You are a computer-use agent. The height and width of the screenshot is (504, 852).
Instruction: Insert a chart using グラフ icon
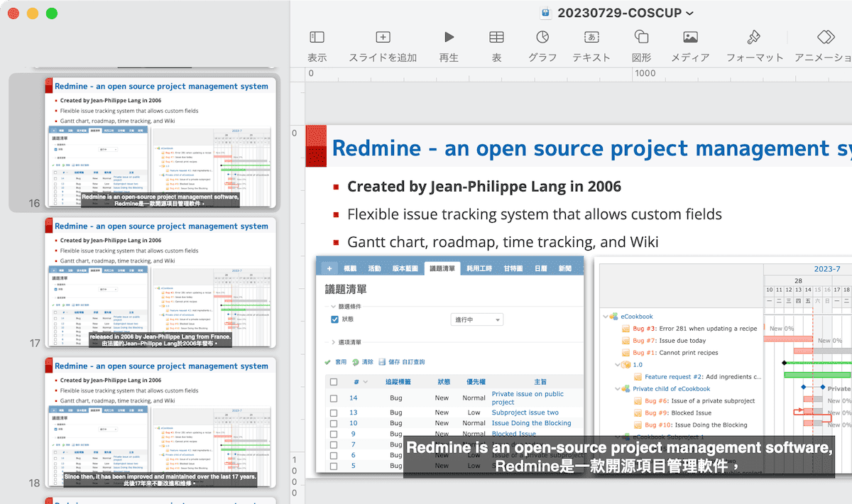click(x=542, y=38)
